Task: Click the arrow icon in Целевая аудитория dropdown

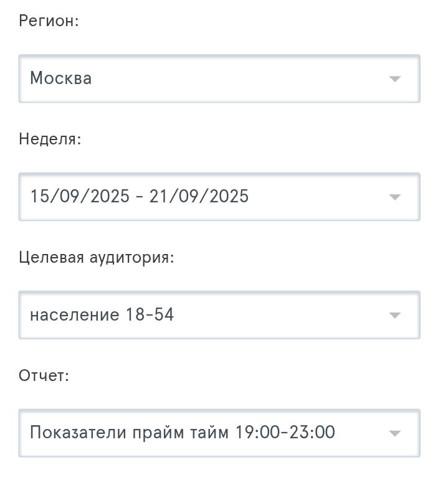Action: click(x=394, y=316)
